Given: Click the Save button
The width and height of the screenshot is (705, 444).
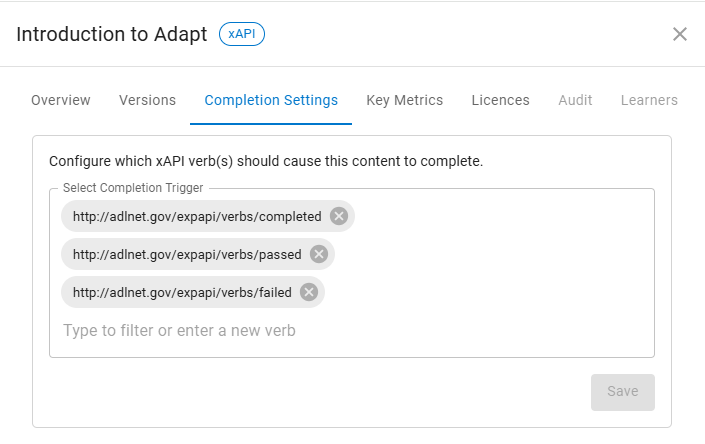Looking at the screenshot, I should click(x=622, y=391).
